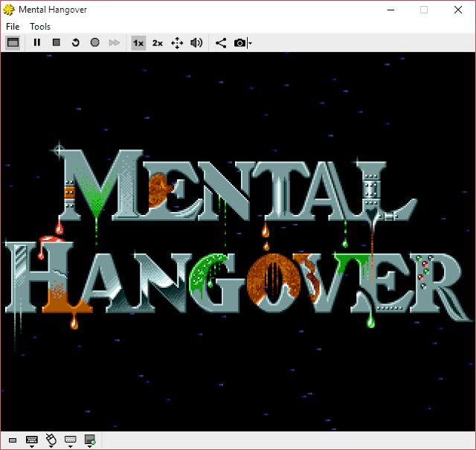Reset the emulation with the circular arrow
476x450 pixels.
tap(76, 42)
